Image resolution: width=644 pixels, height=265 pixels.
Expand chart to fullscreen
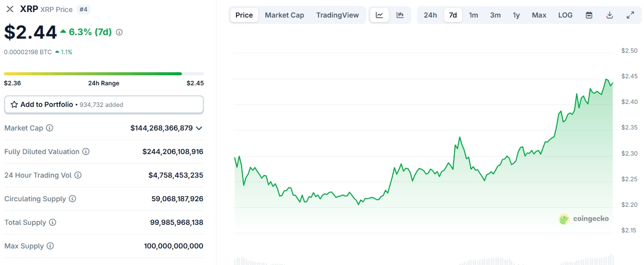point(630,15)
